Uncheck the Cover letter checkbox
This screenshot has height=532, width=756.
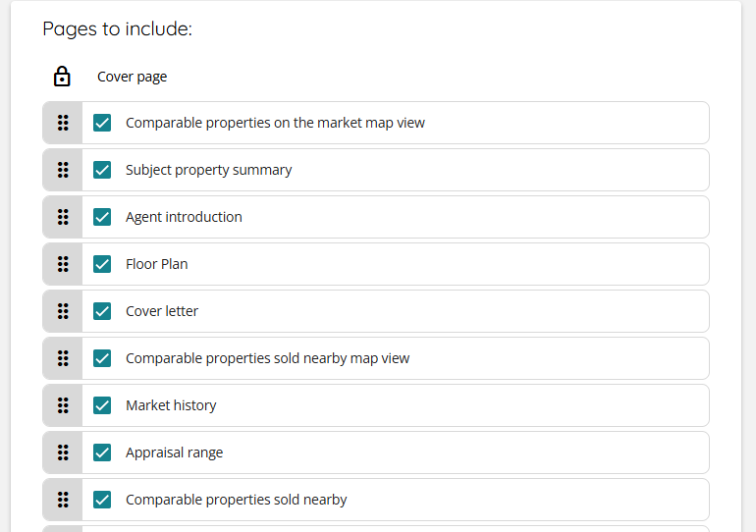point(102,311)
